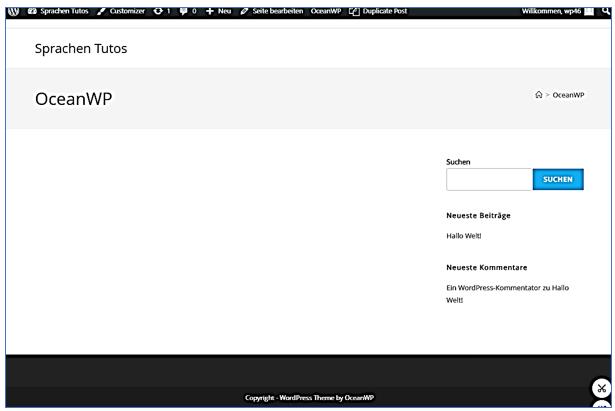This screenshot has height=411, width=615.
Task: Open the Sprachen Tutos dashboard menu
Action: [58, 10]
